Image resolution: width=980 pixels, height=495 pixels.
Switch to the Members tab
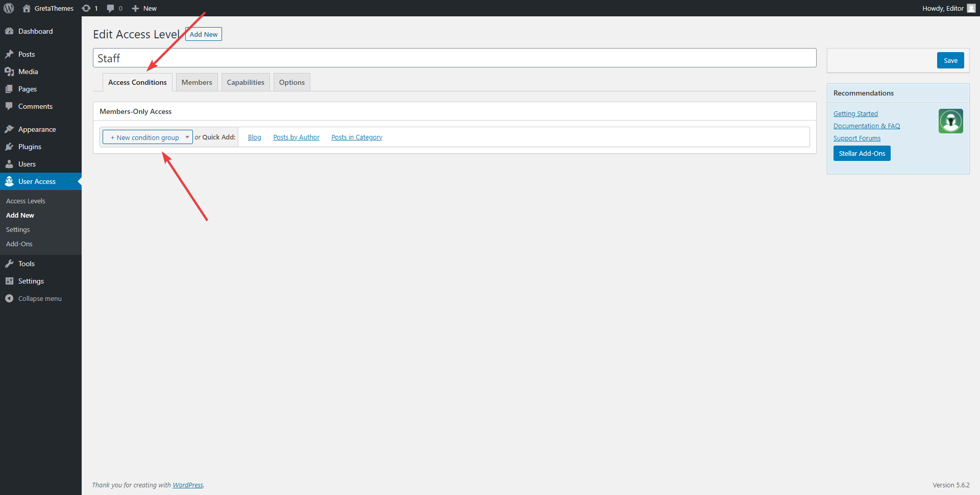[197, 82]
